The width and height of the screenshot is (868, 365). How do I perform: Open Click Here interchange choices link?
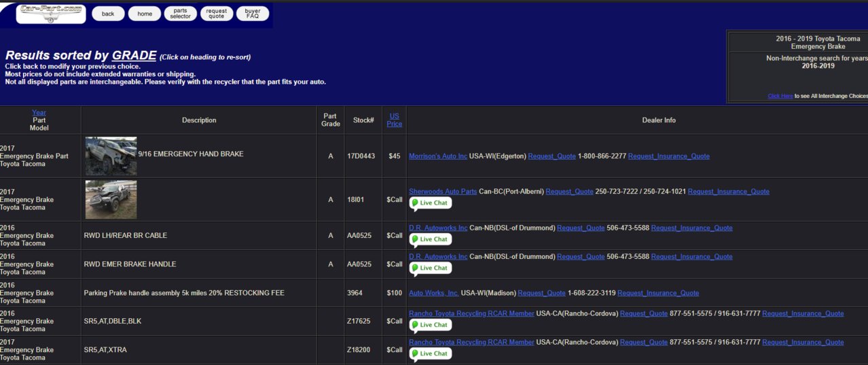coord(780,97)
